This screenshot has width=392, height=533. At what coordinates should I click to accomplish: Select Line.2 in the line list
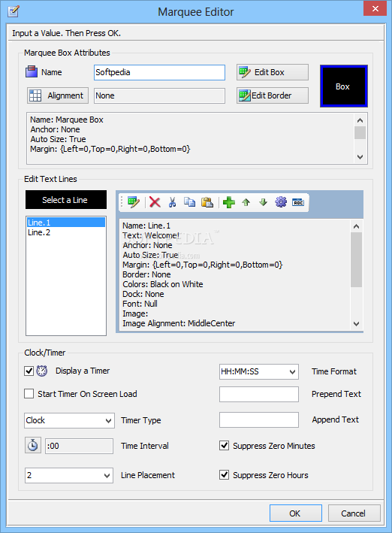pyautogui.click(x=66, y=232)
